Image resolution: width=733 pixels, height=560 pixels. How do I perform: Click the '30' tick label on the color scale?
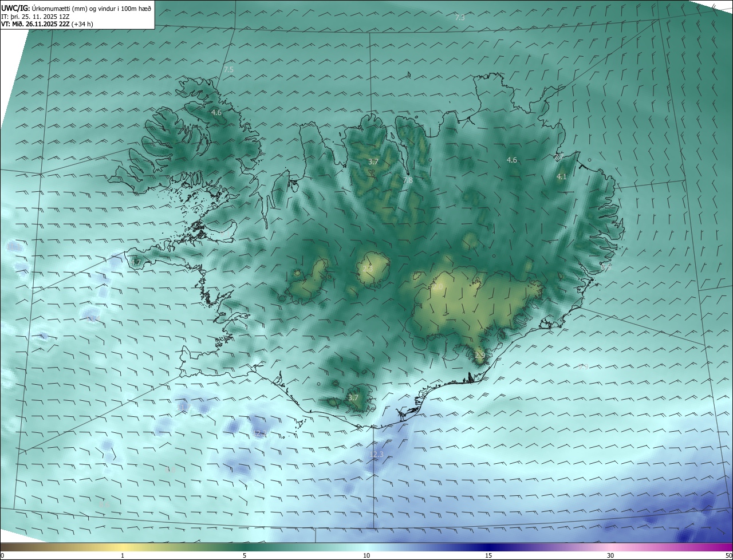[x=610, y=555]
